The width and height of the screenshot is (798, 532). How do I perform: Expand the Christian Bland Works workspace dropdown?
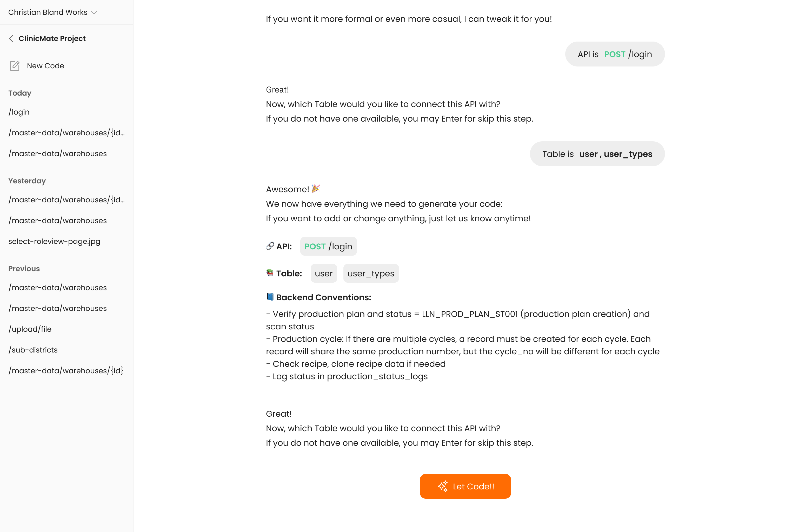pos(94,12)
